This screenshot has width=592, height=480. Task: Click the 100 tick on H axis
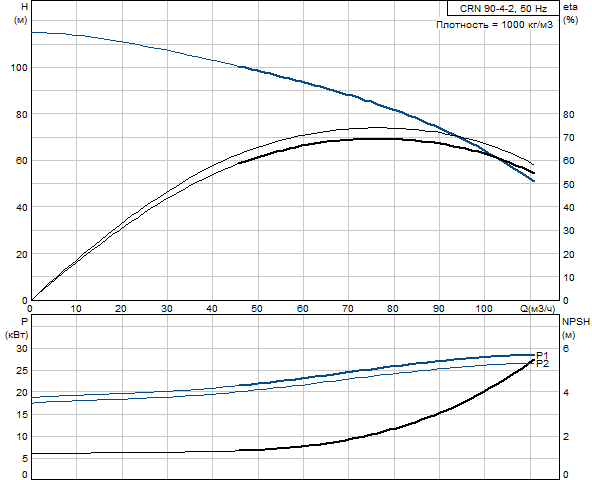(x=19, y=68)
